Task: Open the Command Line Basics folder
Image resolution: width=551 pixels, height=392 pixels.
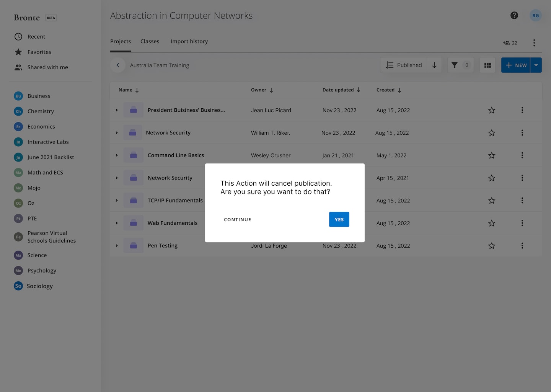Action: pyautogui.click(x=134, y=155)
